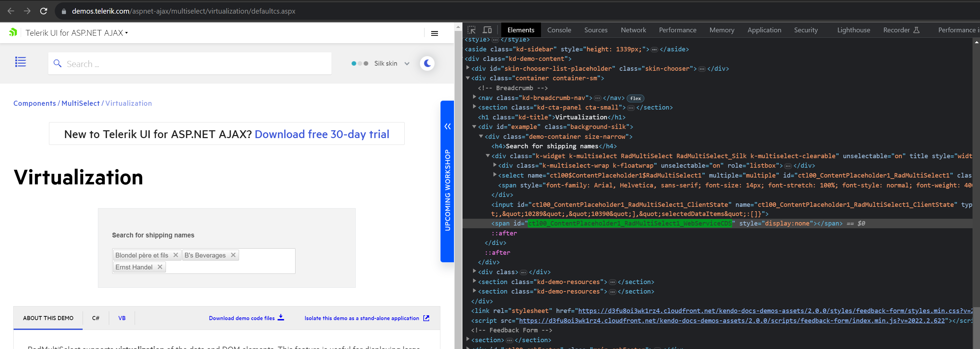Expand the k-multiselect-wrap div node
The height and width of the screenshot is (349, 980).
494,165
